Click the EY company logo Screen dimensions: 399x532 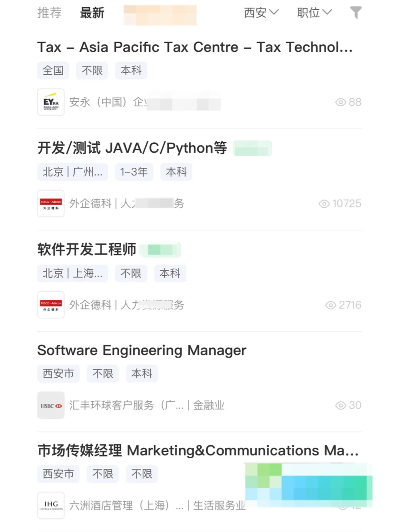pos(51,102)
